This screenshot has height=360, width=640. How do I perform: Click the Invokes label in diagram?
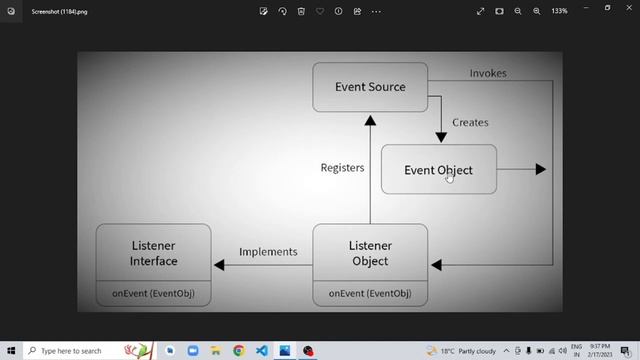click(488, 73)
